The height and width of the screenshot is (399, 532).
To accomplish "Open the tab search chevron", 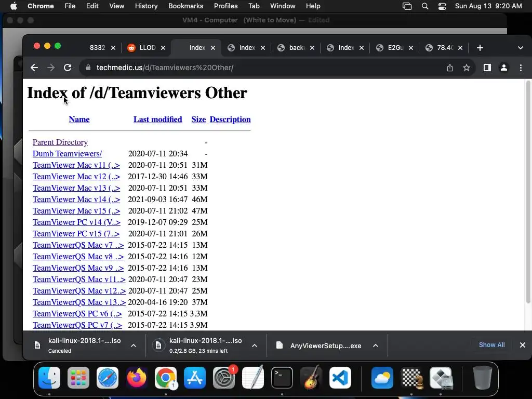I will (x=521, y=48).
